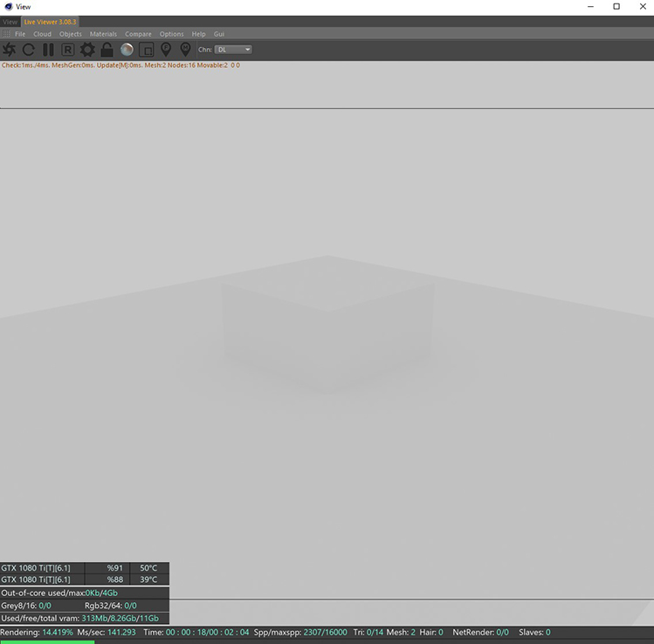Click the GPU row showing %91 usage
This screenshot has height=644, width=654.
pyautogui.click(x=85, y=568)
